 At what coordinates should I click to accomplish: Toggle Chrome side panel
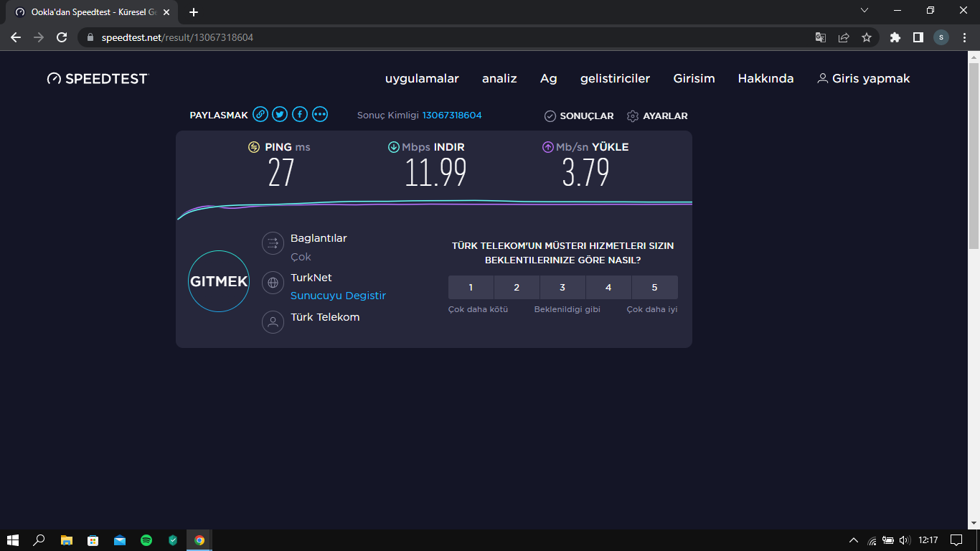[918, 37]
